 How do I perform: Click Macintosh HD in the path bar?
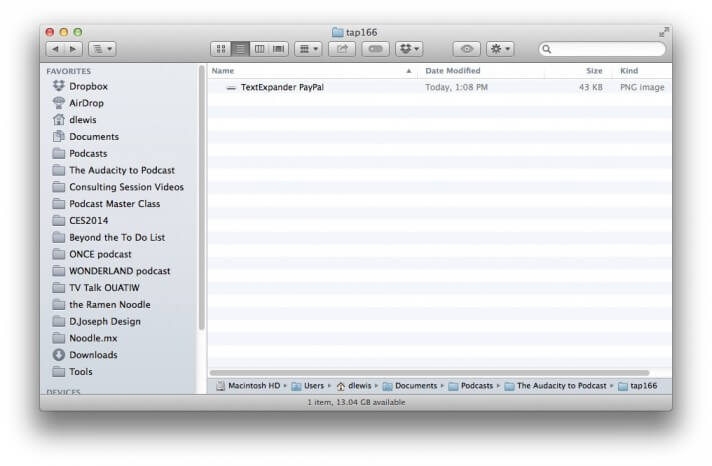click(250, 385)
